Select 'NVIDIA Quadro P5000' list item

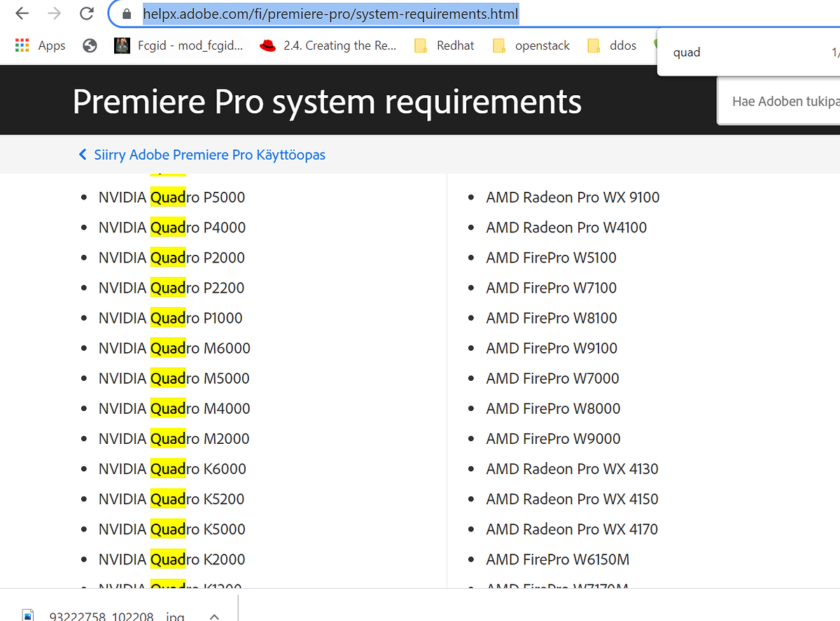coord(171,197)
